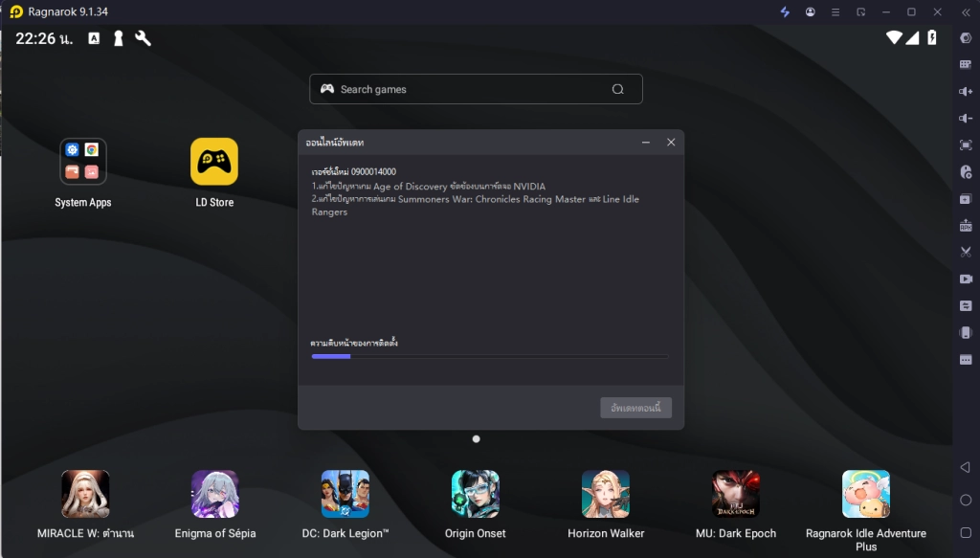Click the cellular signal status icon
The width and height of the screenshot is (980, 558).
click(912, 37)
